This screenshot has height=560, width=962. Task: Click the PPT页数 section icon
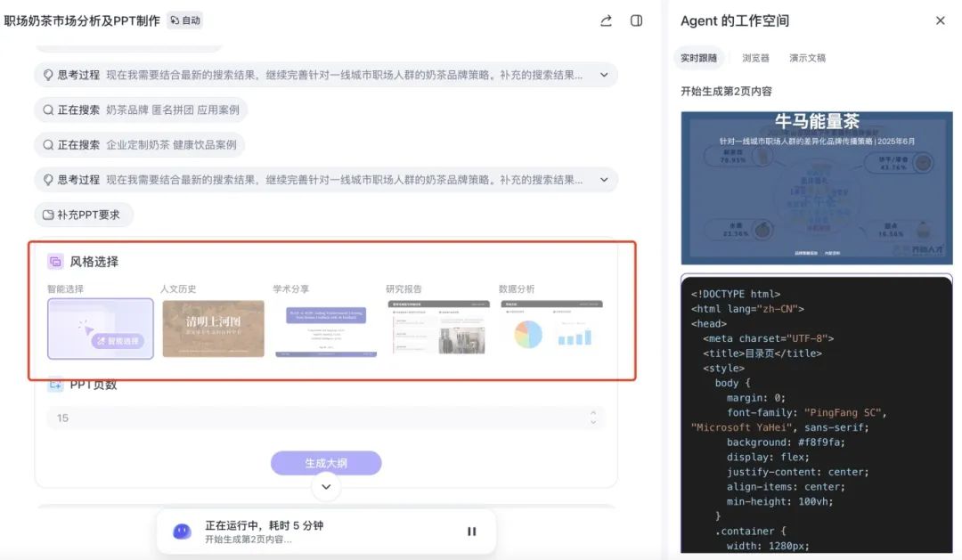tap(55, 385)
